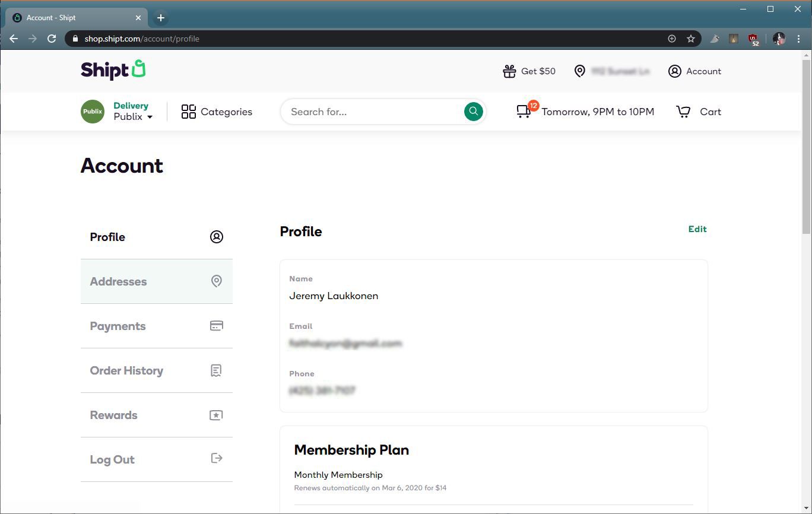Open the Chrome three-dot menu
Image resolution: width=812 pixels, height=514 pixels.
click(x=799, y=39)
